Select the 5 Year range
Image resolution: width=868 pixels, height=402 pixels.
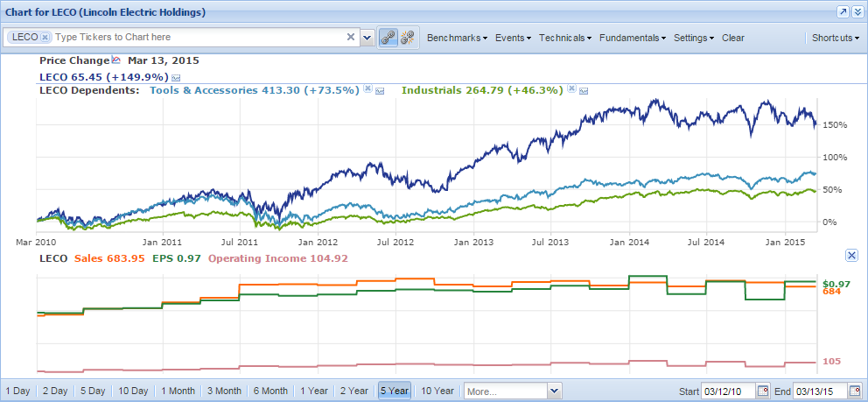point(394,391)
